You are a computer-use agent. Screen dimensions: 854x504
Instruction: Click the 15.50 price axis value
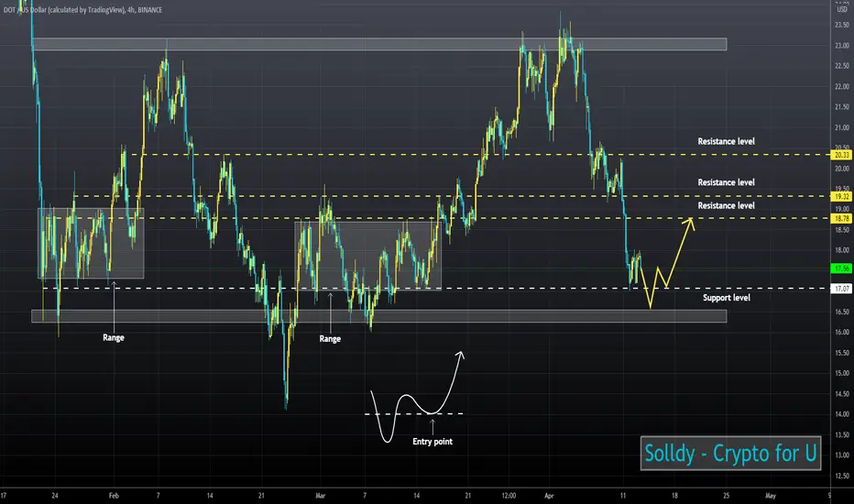[841, 353]
